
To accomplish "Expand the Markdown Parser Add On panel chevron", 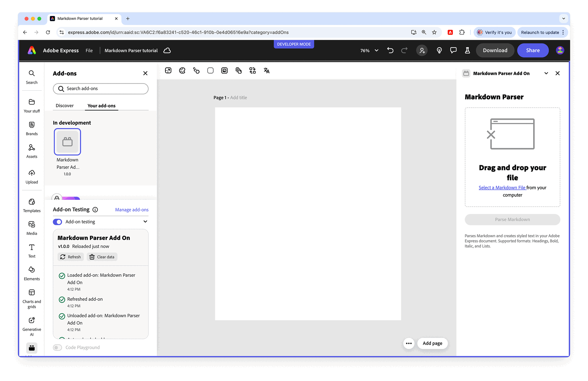I will point(546,73).
